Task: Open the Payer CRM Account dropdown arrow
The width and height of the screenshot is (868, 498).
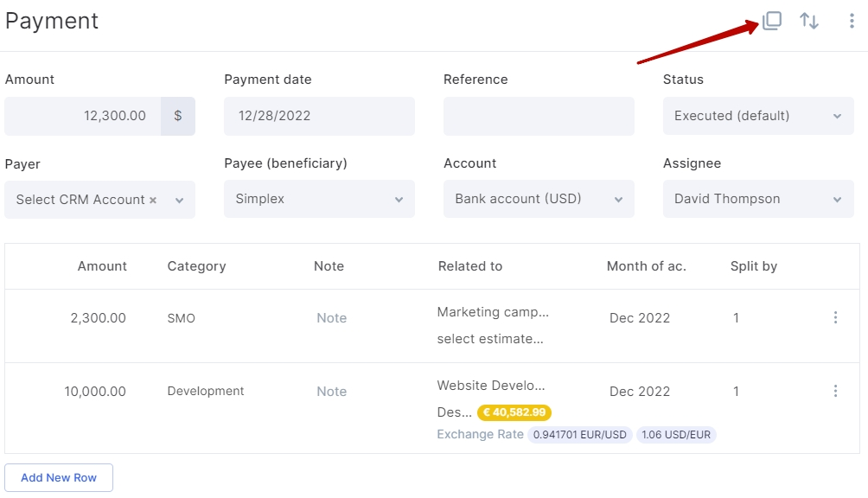Action: (x=179, y=201)
